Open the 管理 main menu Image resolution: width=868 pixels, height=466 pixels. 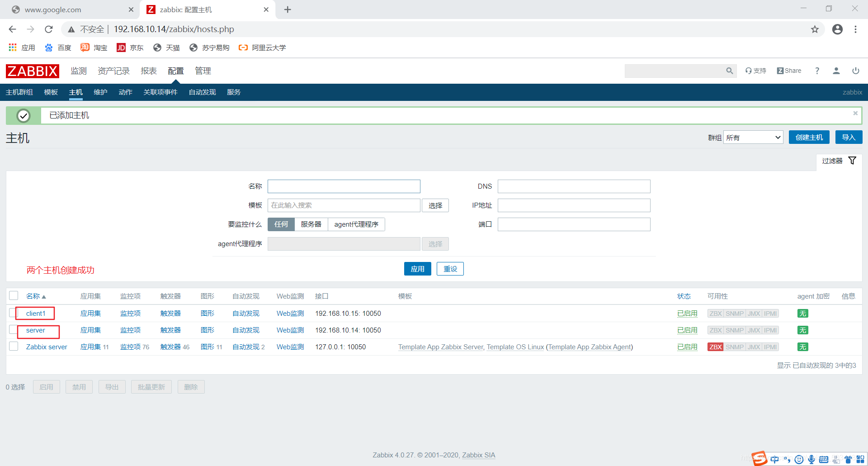tap(203, 71)
